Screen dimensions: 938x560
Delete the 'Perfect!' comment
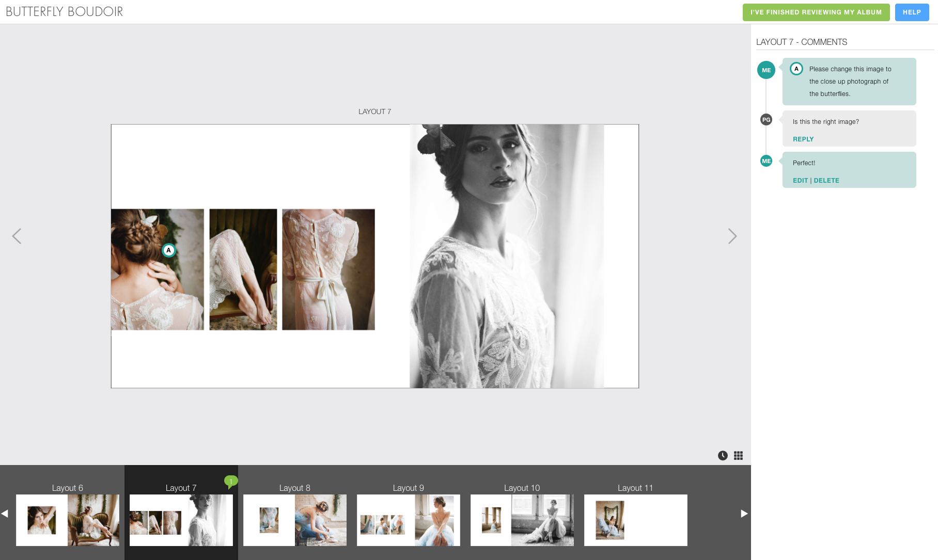point(826,181)
